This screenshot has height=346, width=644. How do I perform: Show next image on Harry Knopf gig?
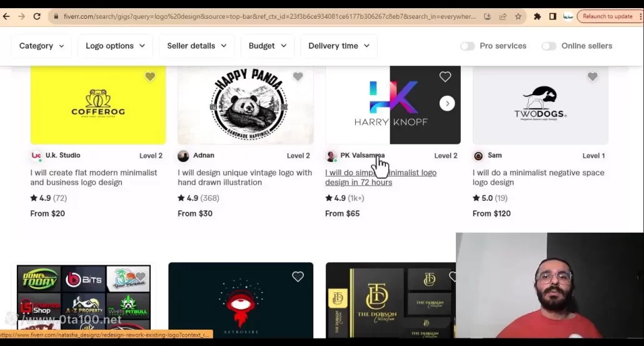447,104
